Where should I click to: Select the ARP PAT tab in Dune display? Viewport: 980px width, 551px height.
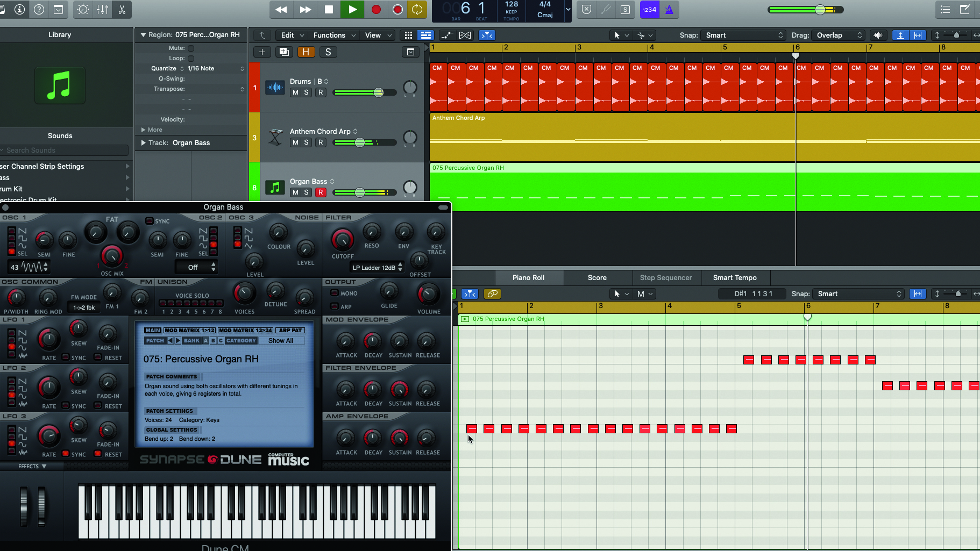[x=290, y=331]
